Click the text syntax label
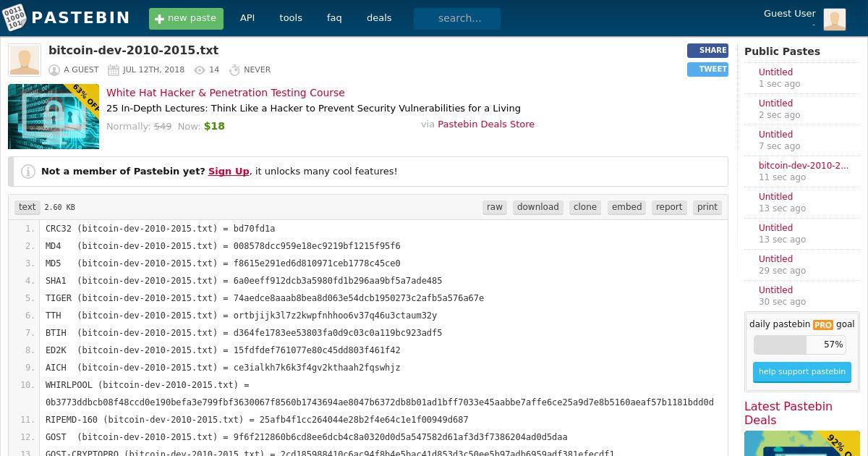 point(27,207)
